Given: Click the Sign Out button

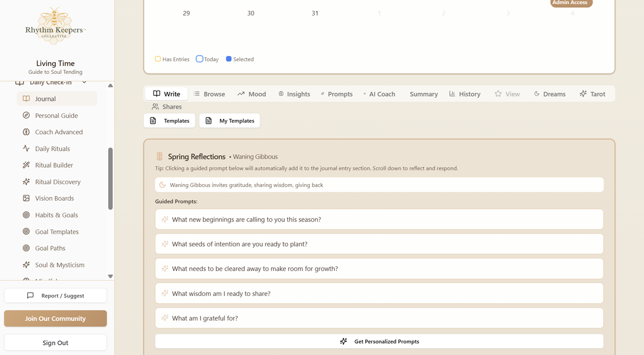Looking at the screenshot, I should coord(55,343).
